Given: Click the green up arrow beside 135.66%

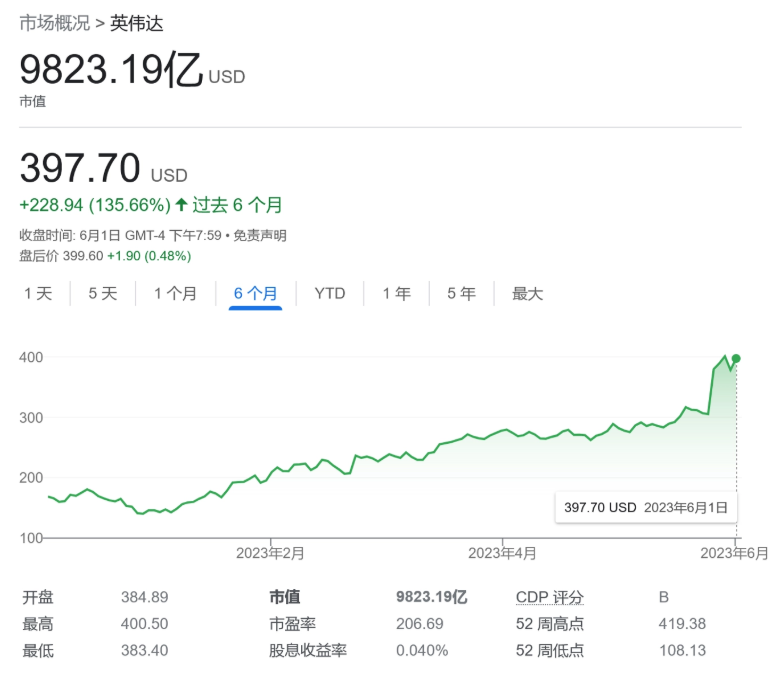Looking at the screenshot, I should [181, 204].
